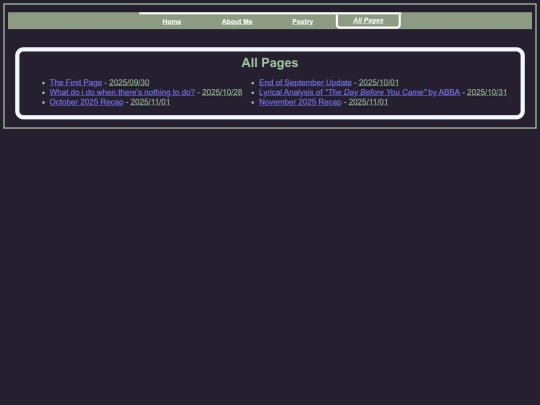
Task: Go to the About Me page
Action: click(x=237, y=22)
